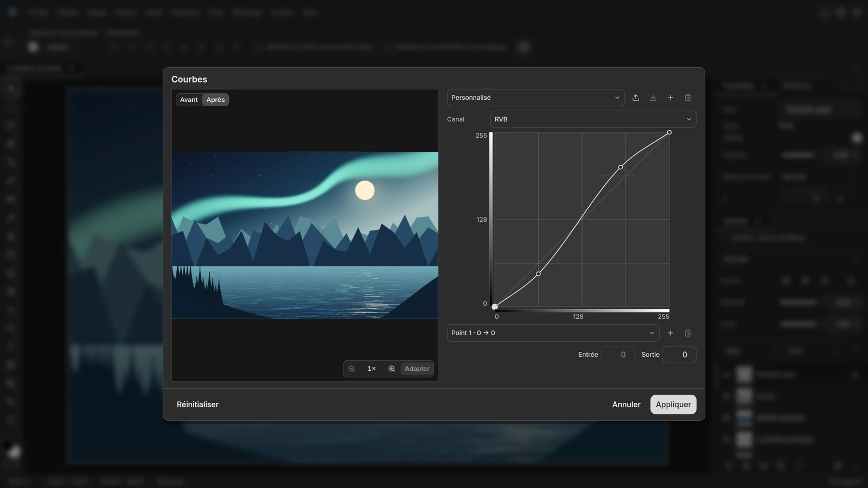Expand the Point 1 selector dropdown

tap(553, 333)
